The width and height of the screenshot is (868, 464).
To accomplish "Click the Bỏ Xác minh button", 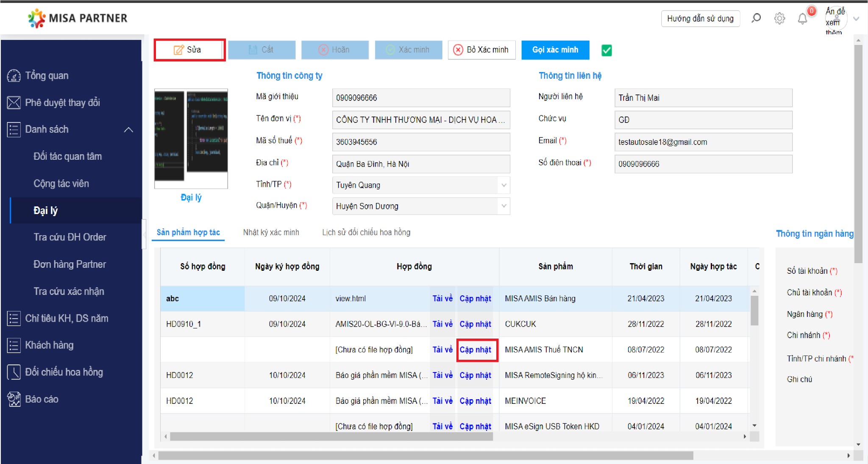I will tap(481, 50).
